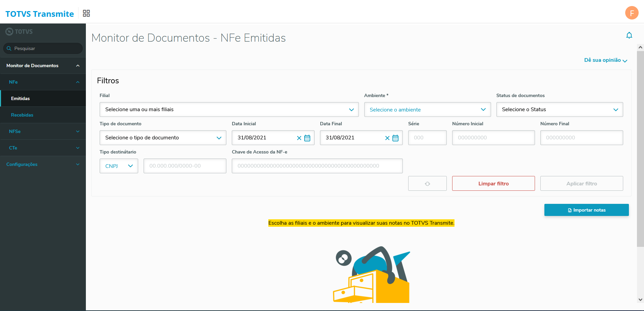Screen dimensions: 644x311
Task: Expand the Configurações menu
Action: pos(43,164)
